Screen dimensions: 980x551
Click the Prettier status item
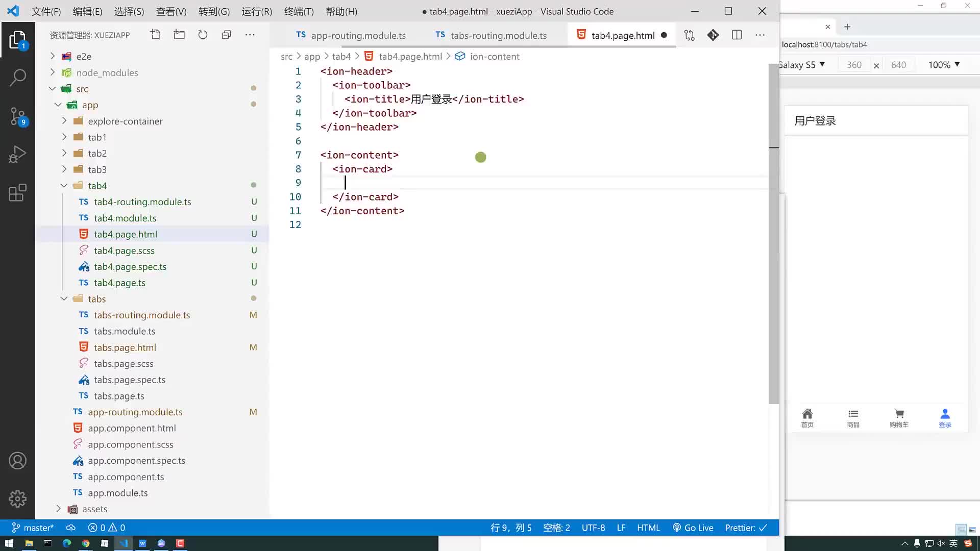point(746,528)
